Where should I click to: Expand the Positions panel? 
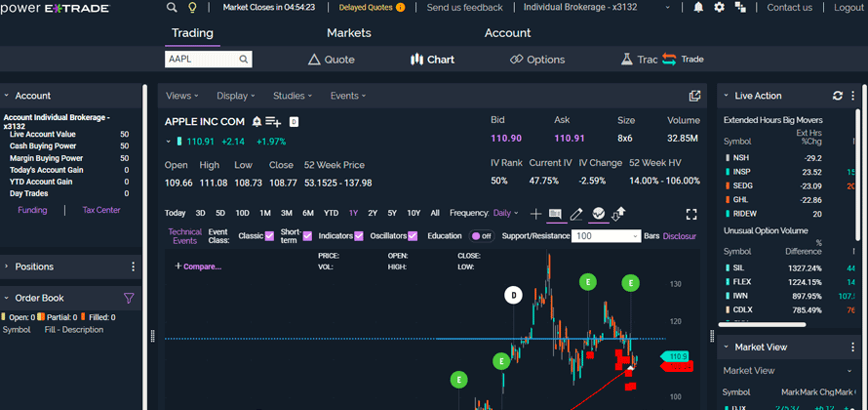click(6, 266)
